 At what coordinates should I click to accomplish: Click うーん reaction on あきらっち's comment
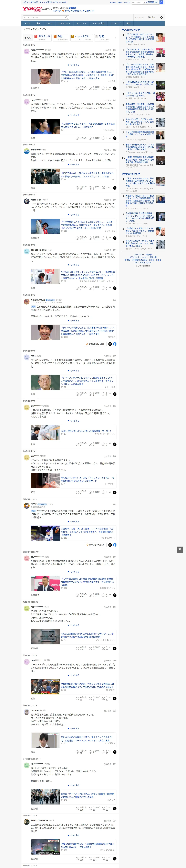click(x=106, y=188)
